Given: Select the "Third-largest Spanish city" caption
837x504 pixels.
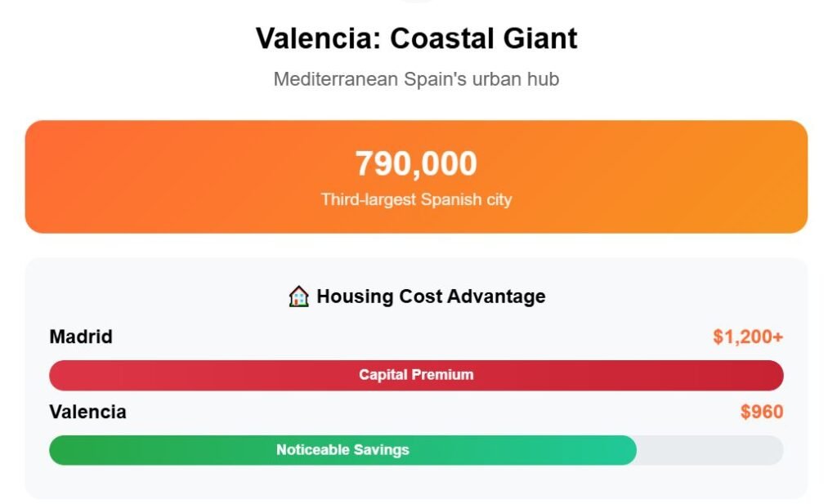Looking at the screenshot, I should point(416,199).
